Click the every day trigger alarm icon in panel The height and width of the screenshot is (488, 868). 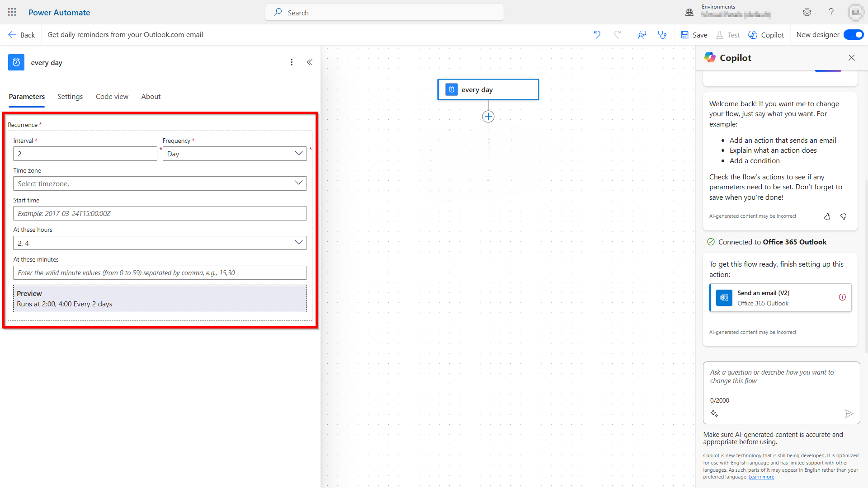point(16,62)
